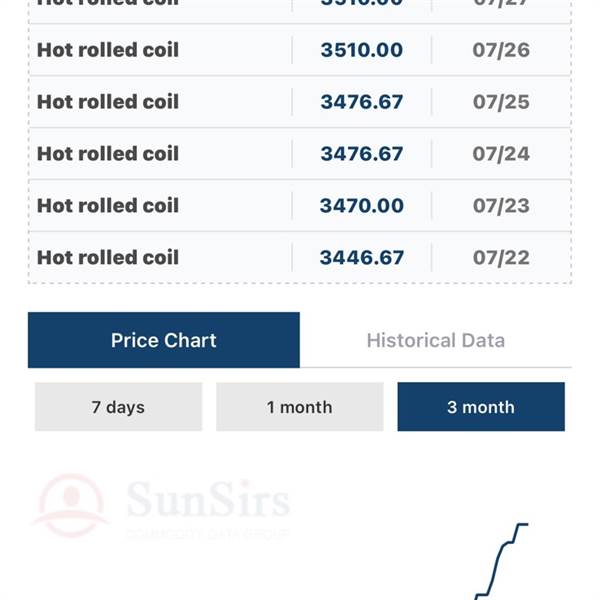This screenshot has height=600, width=600.
Task: Click the SunSirs watermark text
Action: point(208,499)
